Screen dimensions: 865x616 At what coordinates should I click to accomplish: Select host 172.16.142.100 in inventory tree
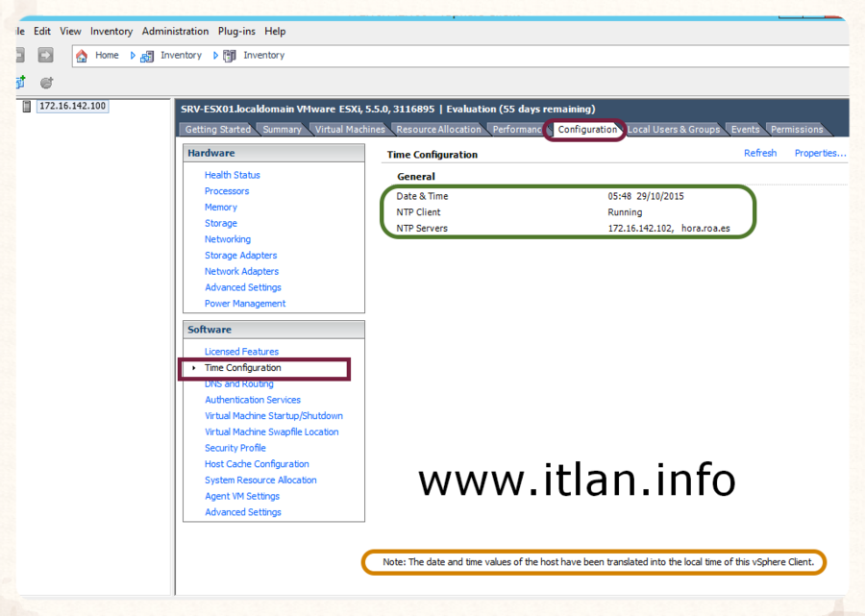tap(72, 106)
